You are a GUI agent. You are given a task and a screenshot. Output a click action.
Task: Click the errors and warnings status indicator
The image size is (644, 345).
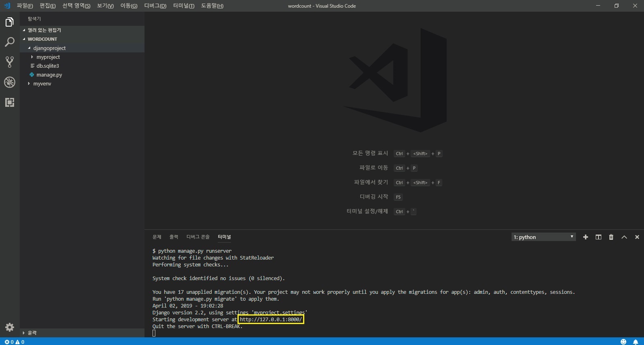14,342
